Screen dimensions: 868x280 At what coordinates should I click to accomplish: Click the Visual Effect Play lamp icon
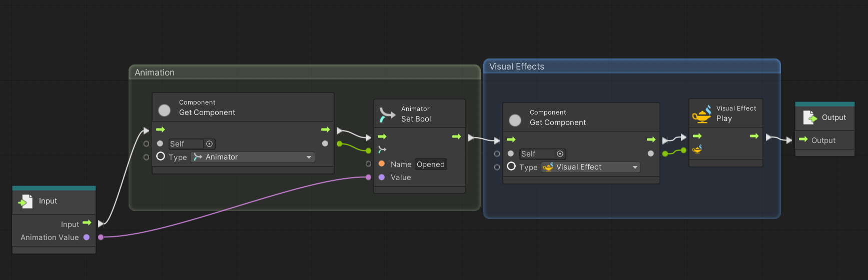pyautogui.click(x=701, y=114)
